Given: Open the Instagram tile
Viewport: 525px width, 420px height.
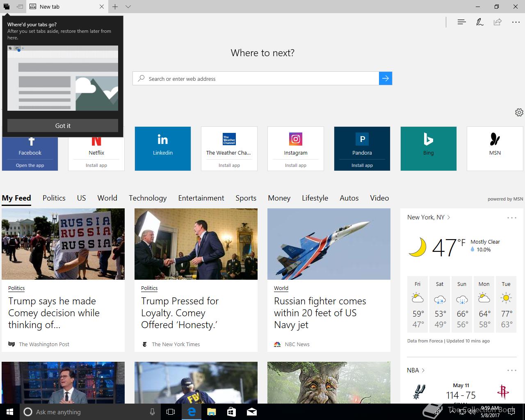Looking at the screenshot, I should (x=296, y=143).
